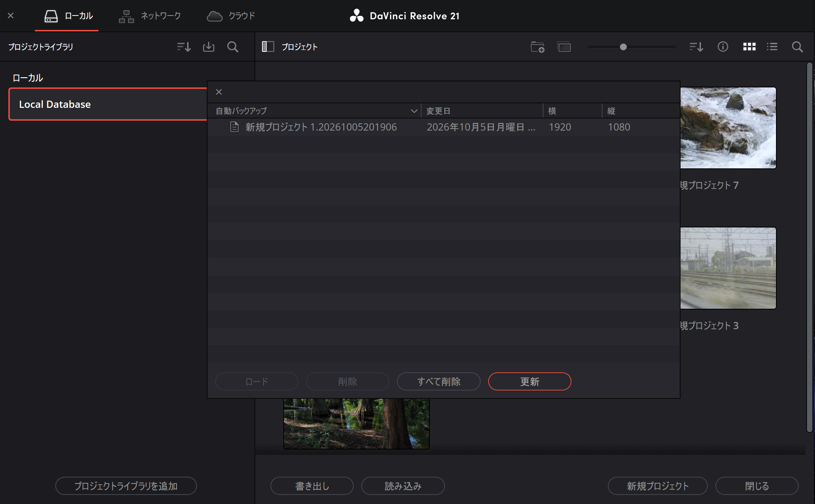Click the 削除 button

coord(348,381)
